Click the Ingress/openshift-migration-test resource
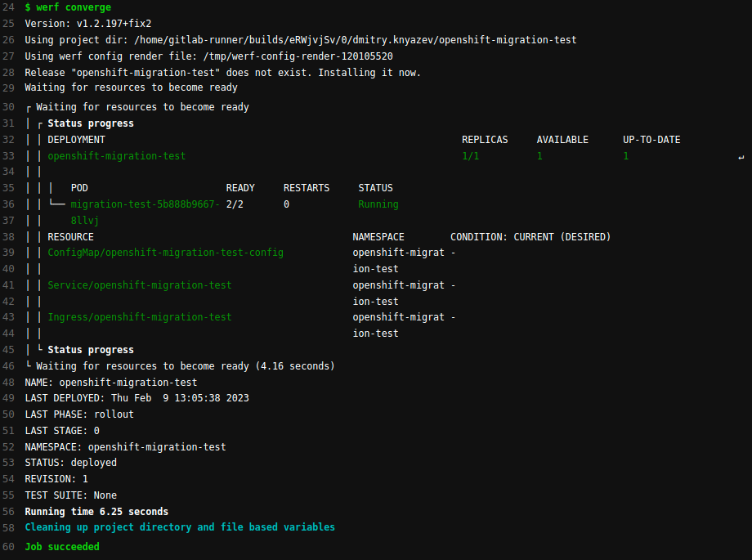The image size is (752, 560). (x=139, y=317)
